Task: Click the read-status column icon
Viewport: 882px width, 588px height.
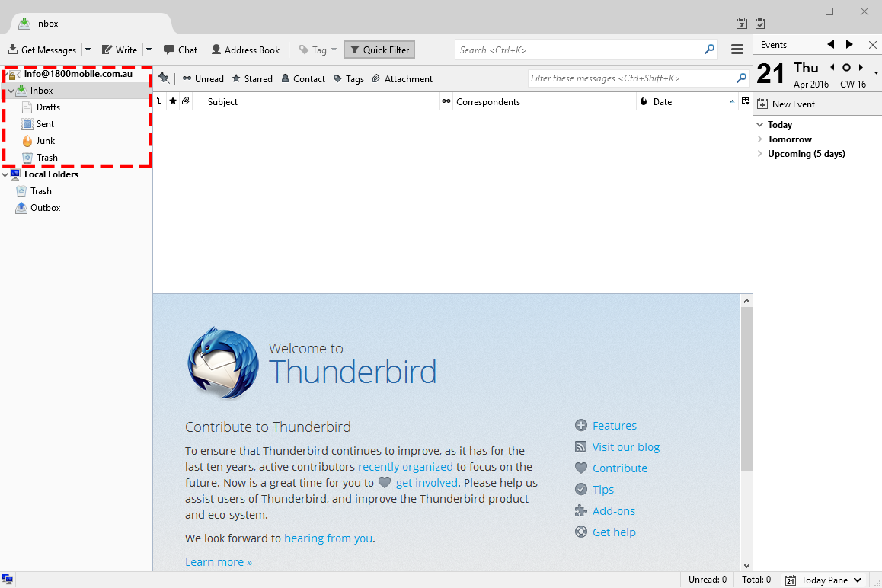Action: click(446, 101)
